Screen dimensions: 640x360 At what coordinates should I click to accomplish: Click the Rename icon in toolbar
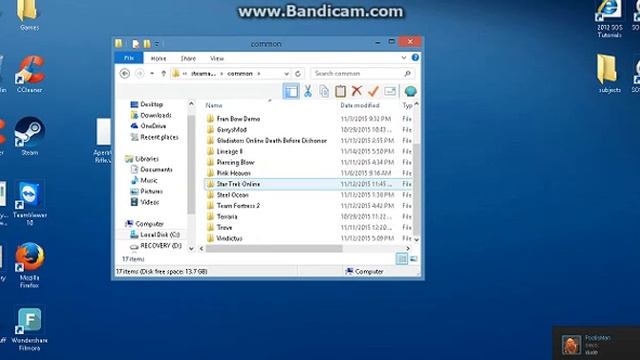[x=390, y=91]
